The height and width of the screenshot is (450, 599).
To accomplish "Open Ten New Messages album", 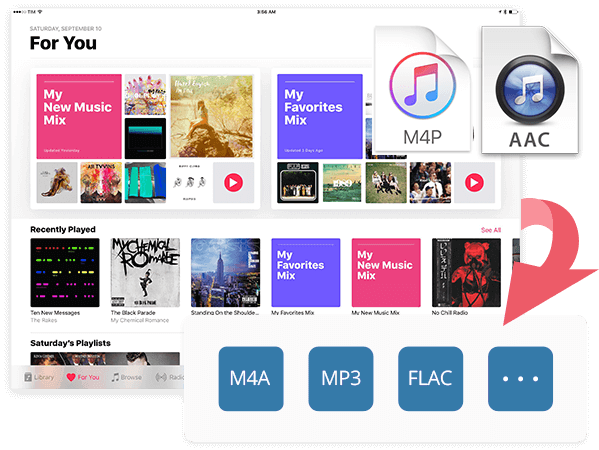I will coord(65,272).
